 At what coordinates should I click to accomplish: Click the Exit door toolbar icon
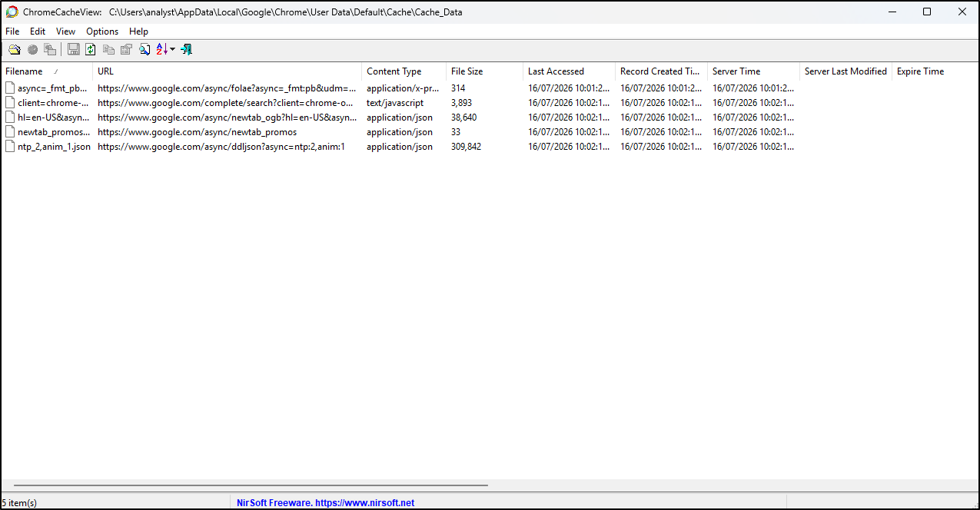[x=186, y=49]
